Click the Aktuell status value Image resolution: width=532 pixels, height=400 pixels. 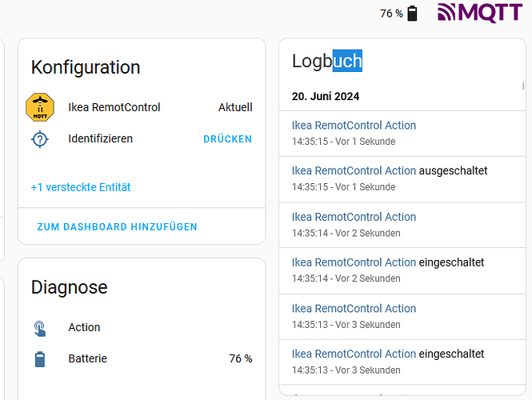coord(235,107)
